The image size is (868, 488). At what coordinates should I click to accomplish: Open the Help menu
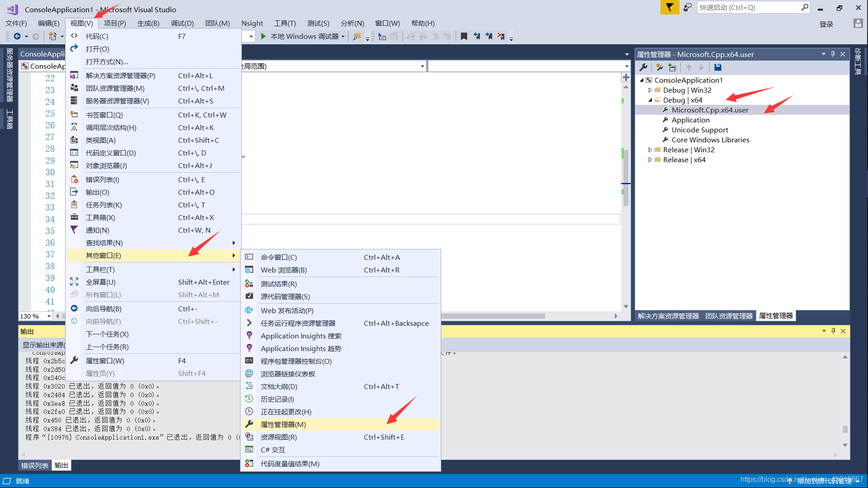(x=423, y=23)
